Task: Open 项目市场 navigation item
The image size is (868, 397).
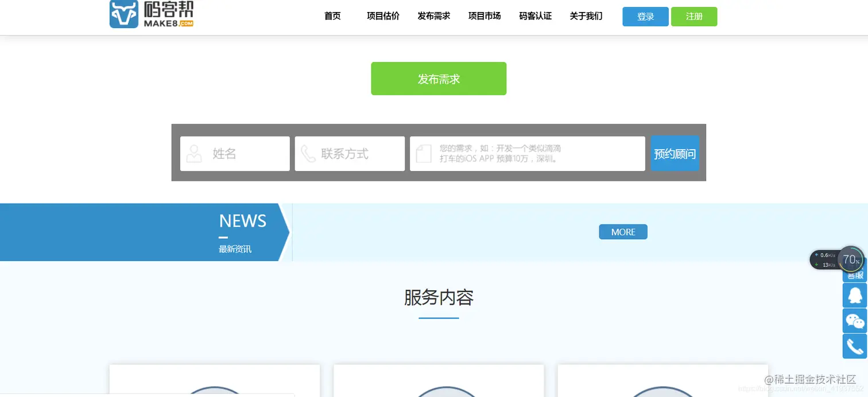Action: coord(485,16)
